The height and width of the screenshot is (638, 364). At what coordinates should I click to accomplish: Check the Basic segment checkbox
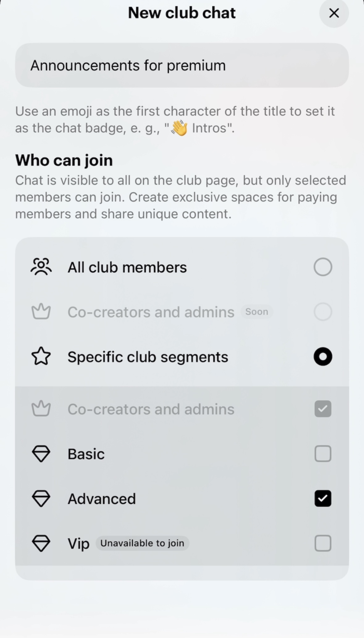pos(323,454)
